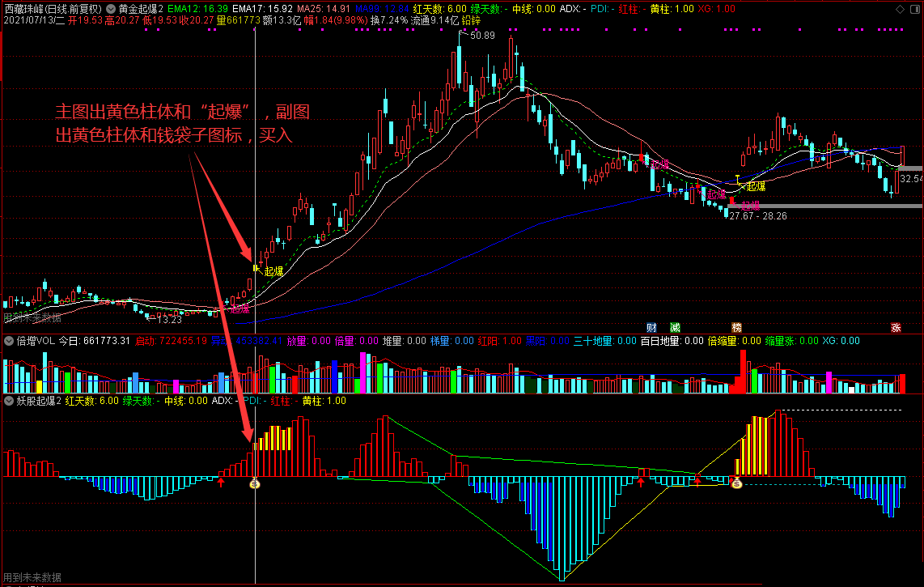The height and width of the screenshot is (587, 924).
Task: Click the 三十地量: 0.00 value
Action: click(x=604, y=340)
